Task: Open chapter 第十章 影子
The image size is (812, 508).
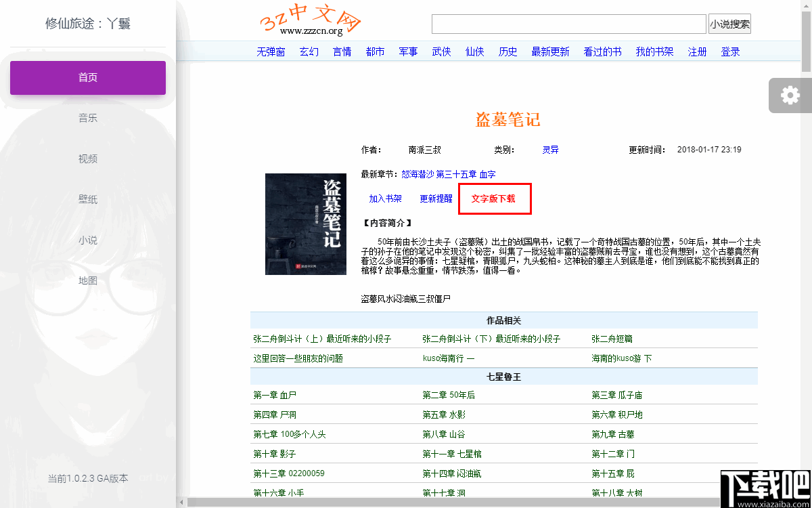Action: (x=275, y=454)
